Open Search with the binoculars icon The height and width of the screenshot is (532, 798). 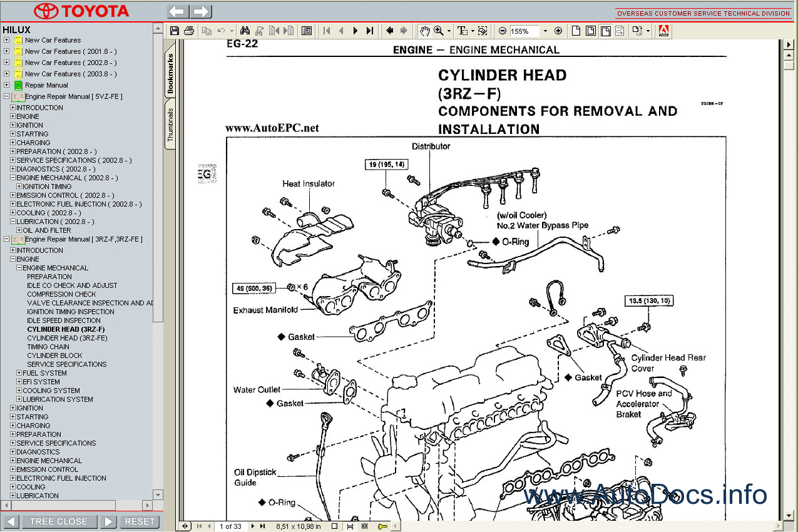click(245, 31)
